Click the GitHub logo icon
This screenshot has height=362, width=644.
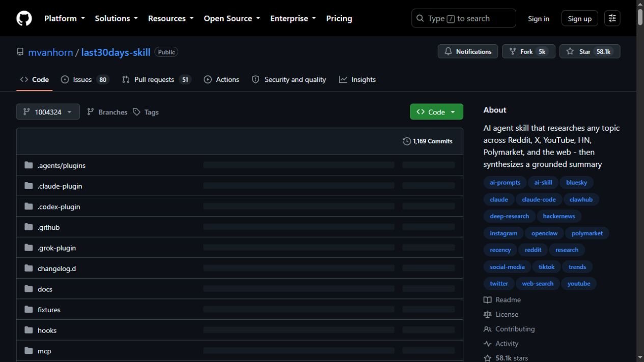tap(24, 18)
